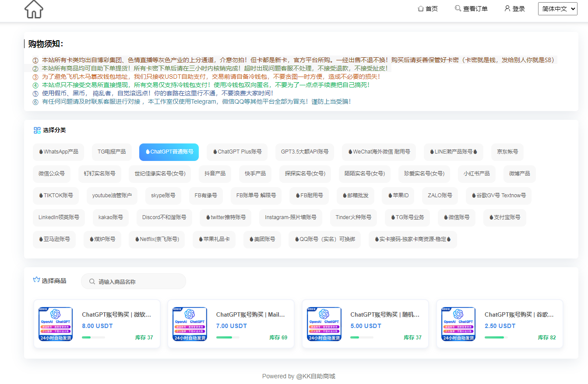Select the ChatGPT普通账号 category

coord(169,152)
